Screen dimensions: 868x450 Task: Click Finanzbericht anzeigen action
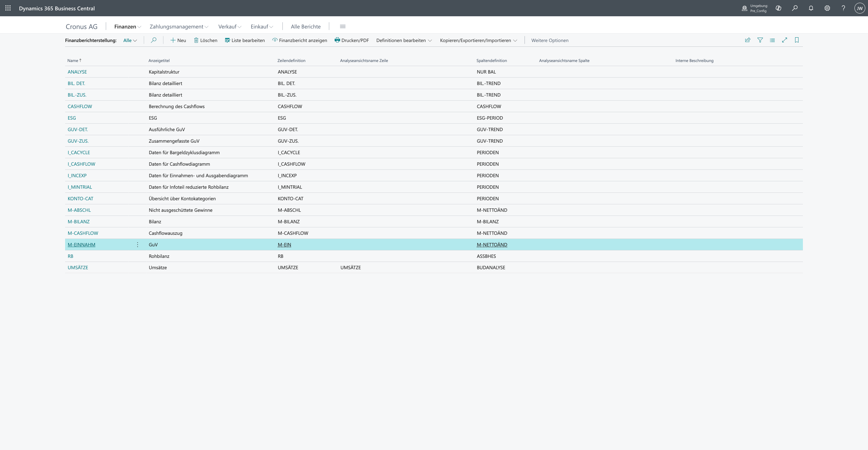[299, 40]
